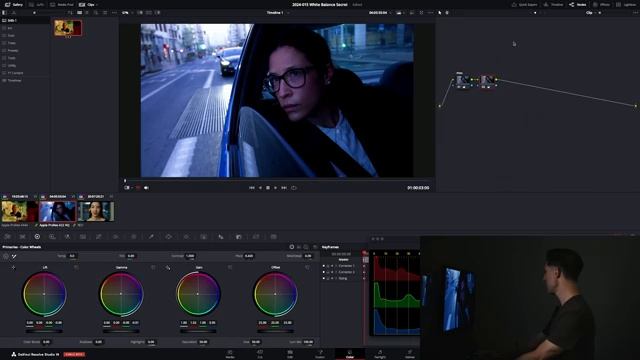
Task: Reset the Gamma wheel
Action: 153,267
